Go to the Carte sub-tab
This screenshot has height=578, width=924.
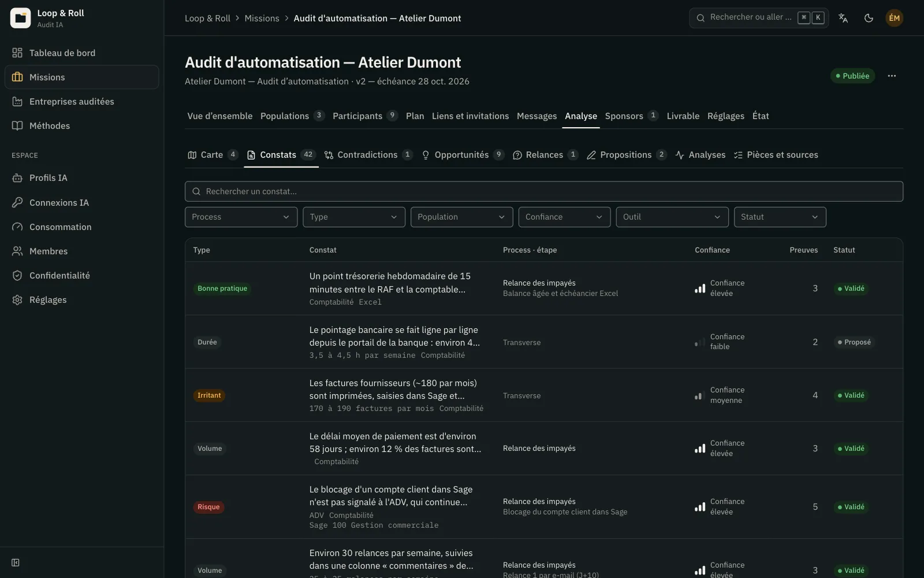click(213, 155)
